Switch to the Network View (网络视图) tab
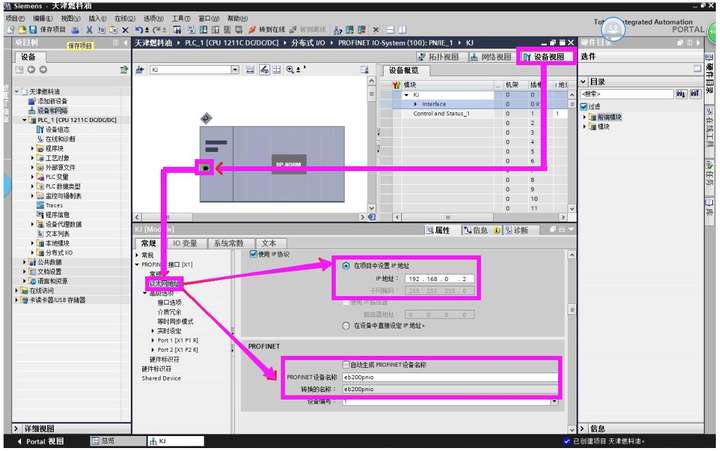 (490, 56)
